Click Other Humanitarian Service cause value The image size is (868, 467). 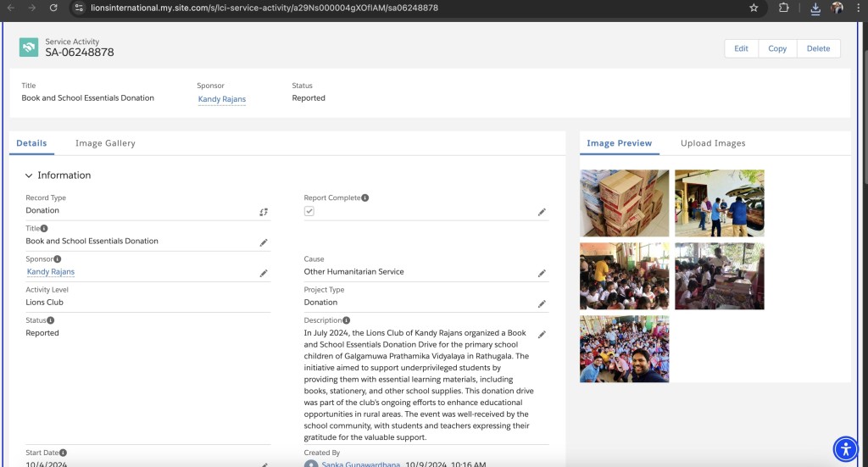pos(353,272)
